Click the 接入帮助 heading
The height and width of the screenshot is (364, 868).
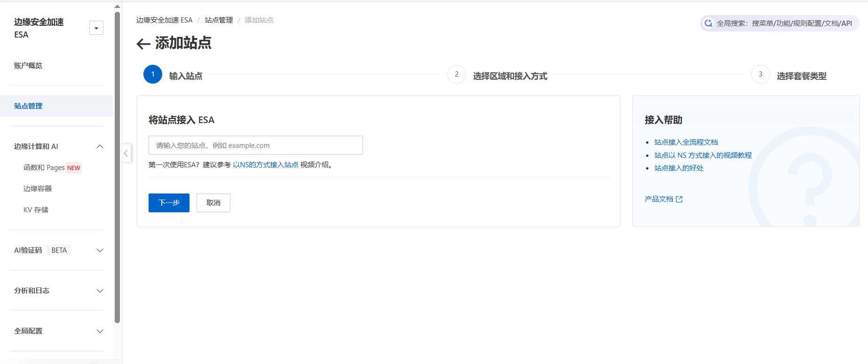663,120
